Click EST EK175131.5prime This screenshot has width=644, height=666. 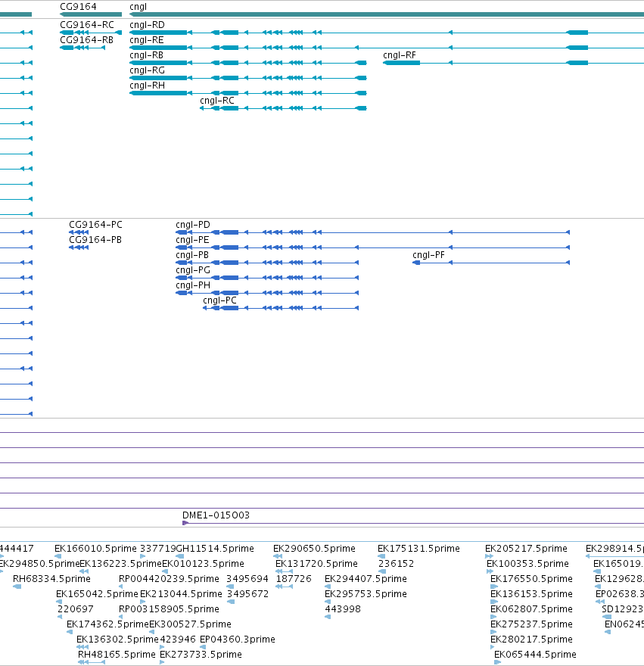pos(418,549)
